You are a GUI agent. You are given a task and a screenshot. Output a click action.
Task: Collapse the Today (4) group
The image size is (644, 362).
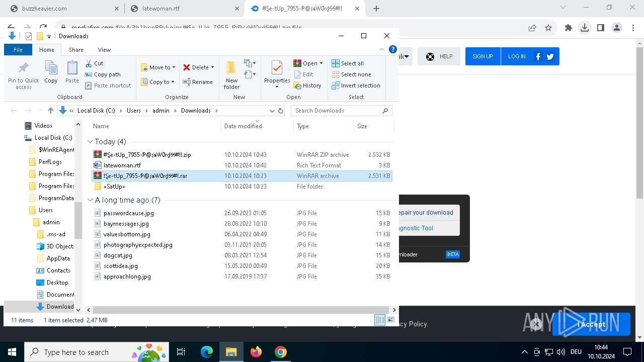[x=91, y=142]
